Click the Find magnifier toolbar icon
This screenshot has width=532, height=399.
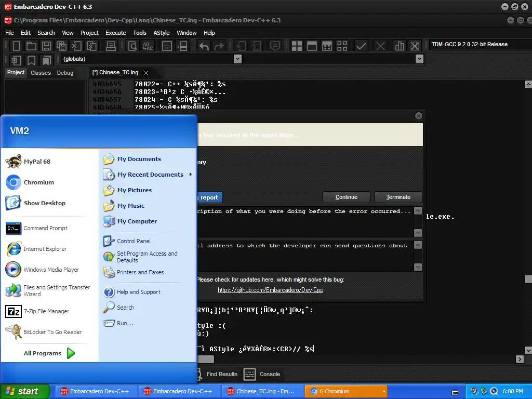click(x=132, y=46)
